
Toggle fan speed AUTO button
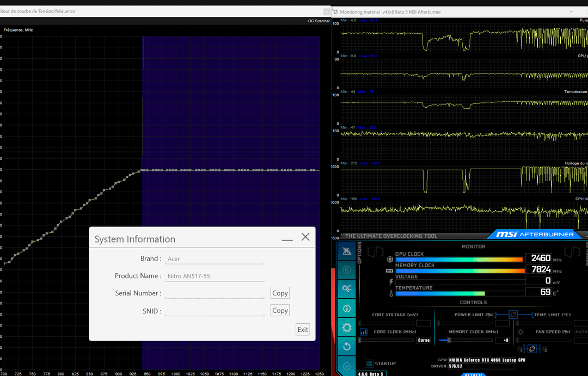pos(581,332)
